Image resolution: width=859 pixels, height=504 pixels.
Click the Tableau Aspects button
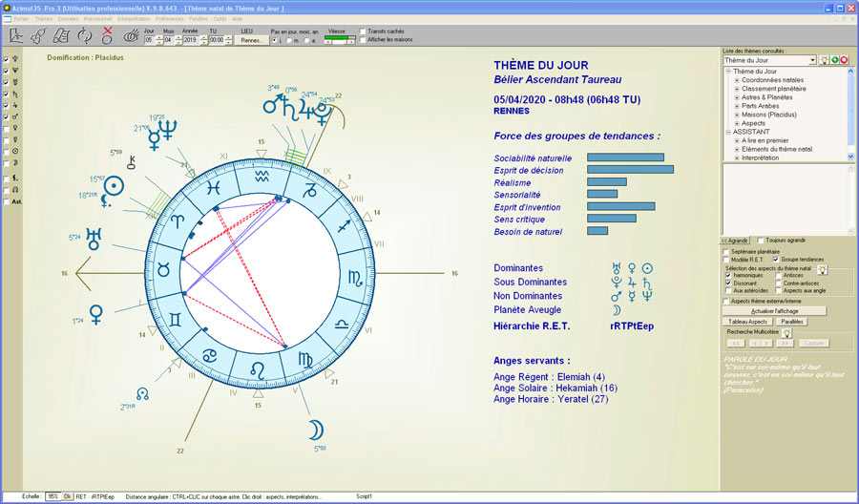tap(747, 322)
